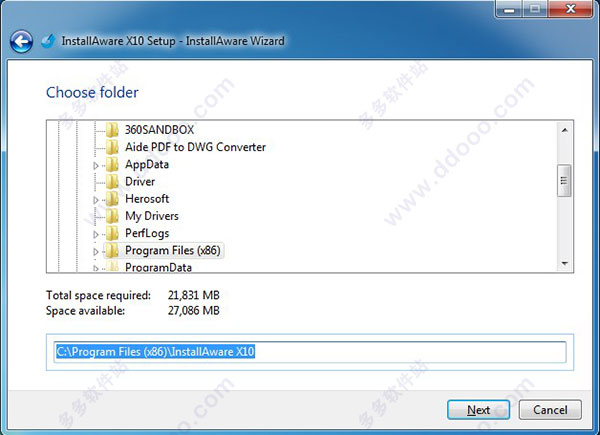Click the PerfLogs folder icon
Viewport: 600px width, 435px height.
pos(112,233)
